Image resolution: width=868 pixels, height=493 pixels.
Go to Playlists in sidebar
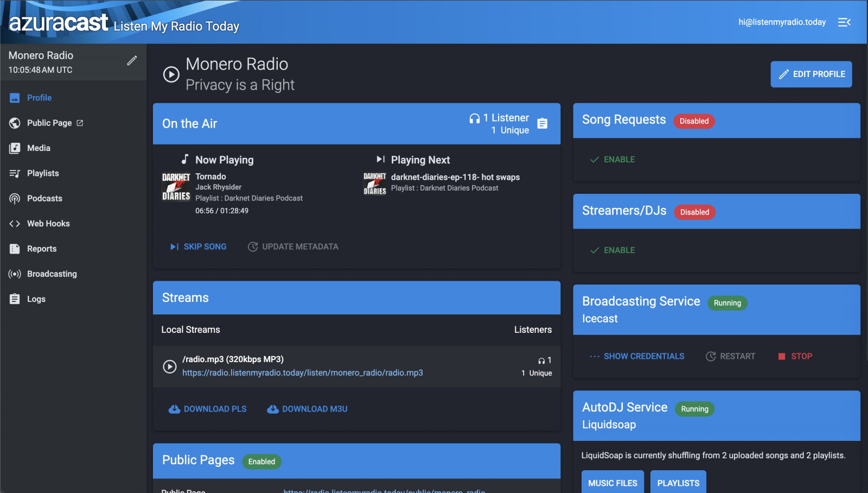point(43,173)
